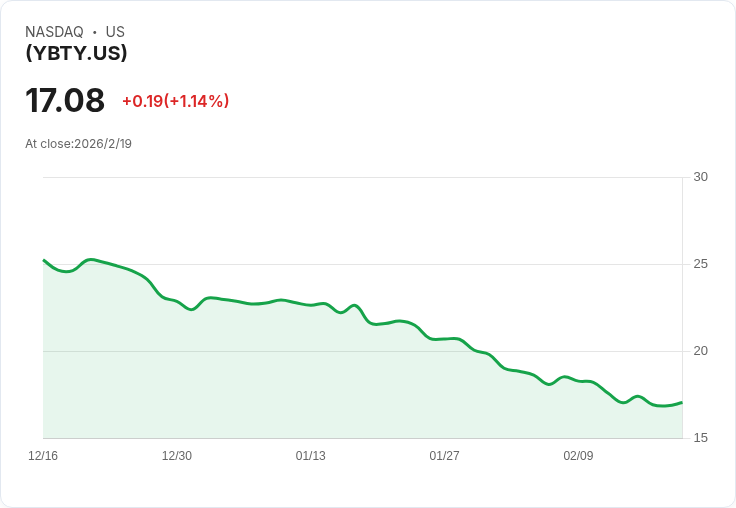Click the 15 y-axis price label
736x508 pixels.
tap(700, 438)
